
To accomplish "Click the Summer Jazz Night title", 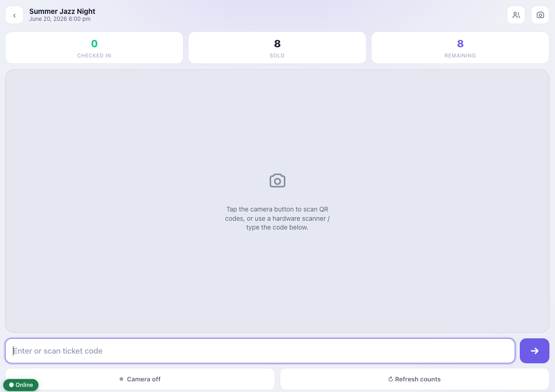I will (x=62, y=11).
